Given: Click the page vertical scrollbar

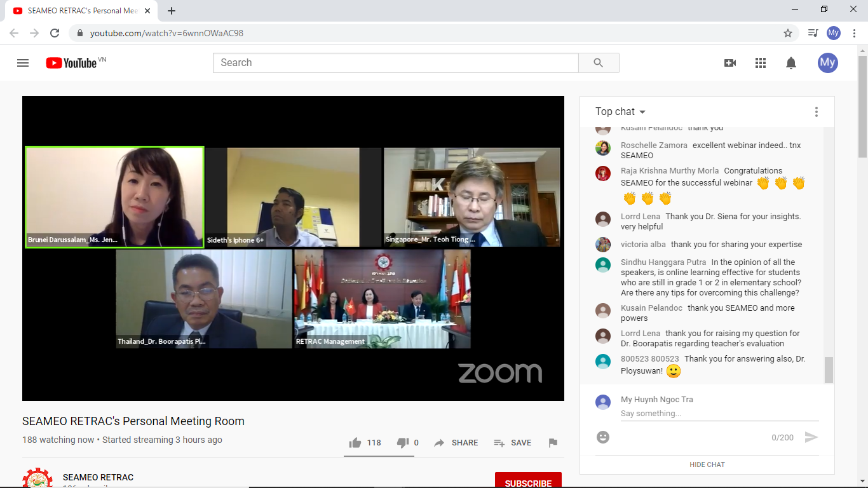Looking at the screenshot, I should (x=862, y=107).
